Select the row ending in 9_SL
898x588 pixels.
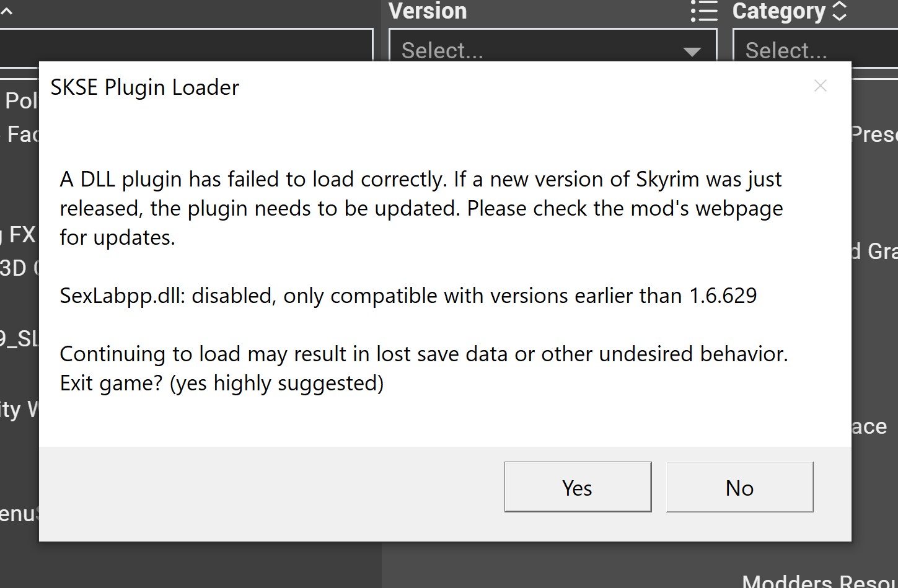(x=19, y=339)
